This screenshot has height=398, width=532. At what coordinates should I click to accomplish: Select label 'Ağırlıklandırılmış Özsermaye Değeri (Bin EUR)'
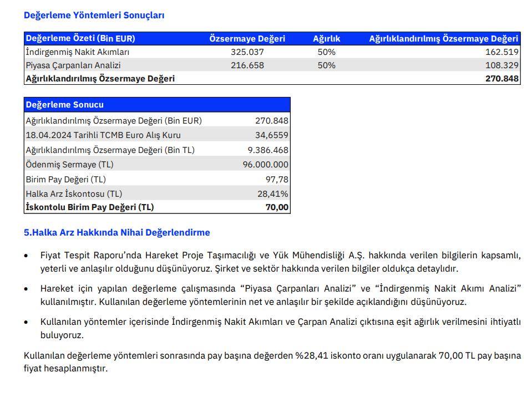114,121
